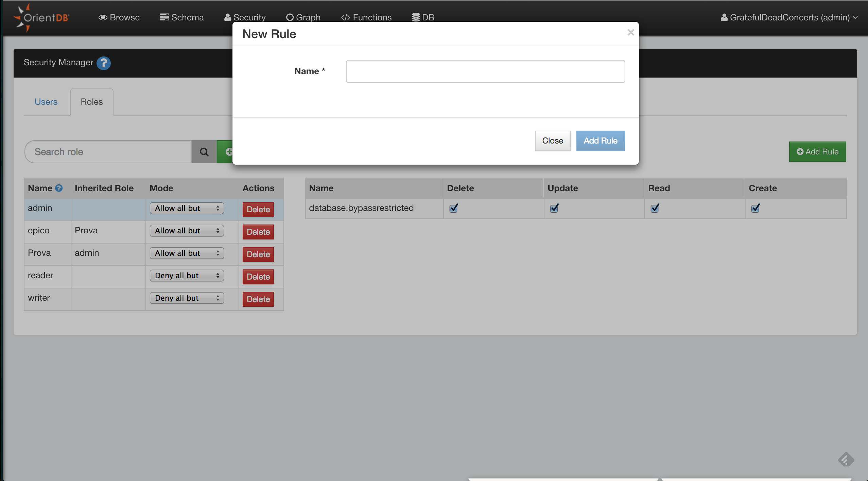This screenshot has width=868, height=481.
Task: Click the rule Name input field
Action: point(485,71)
